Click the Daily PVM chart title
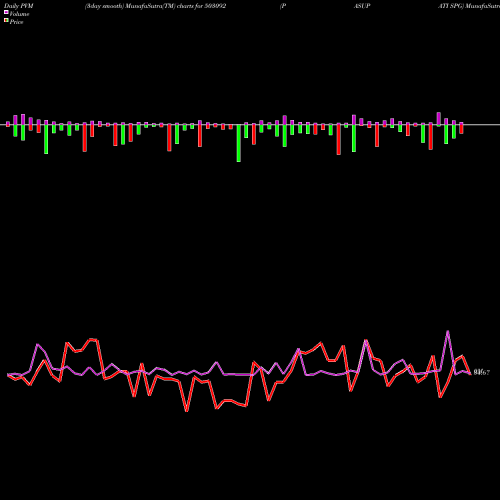500x500 pixels. (19, 6)
